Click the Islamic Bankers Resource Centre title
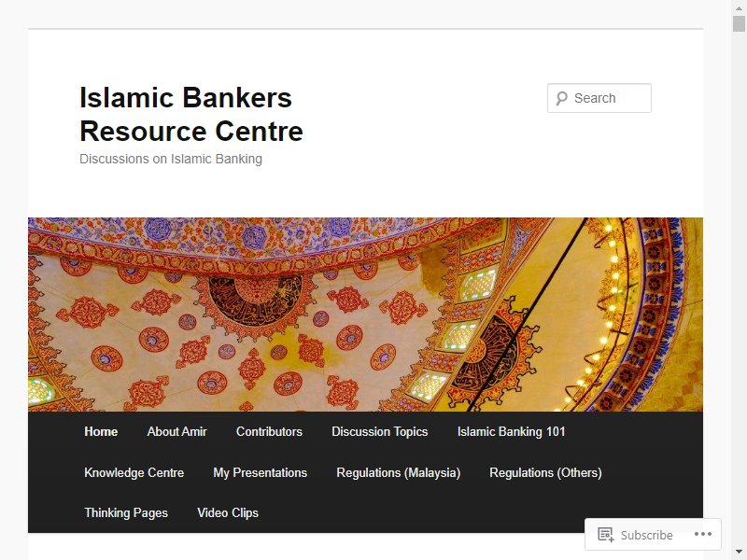Image resolution: width=747 pixels, height=560 pixels. click(191, 114)
